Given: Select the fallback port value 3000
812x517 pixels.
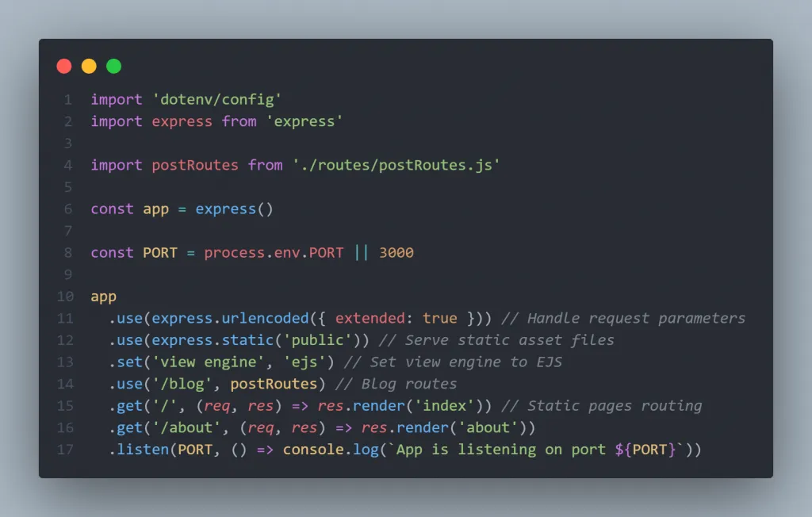Looking at the screenshot, I should pos(396,252).
